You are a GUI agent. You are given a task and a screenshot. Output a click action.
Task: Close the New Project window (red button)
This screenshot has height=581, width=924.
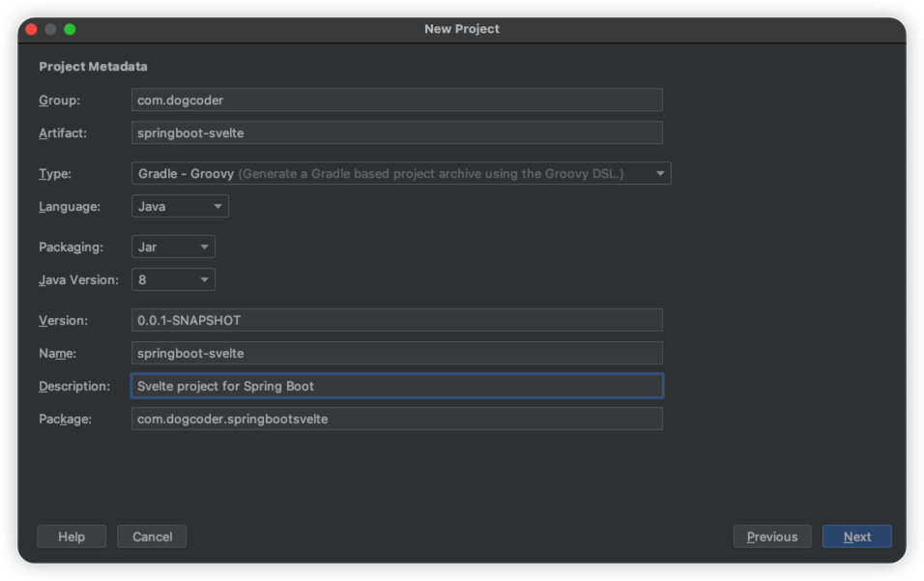pyautogui.click(x=32, y=29)
